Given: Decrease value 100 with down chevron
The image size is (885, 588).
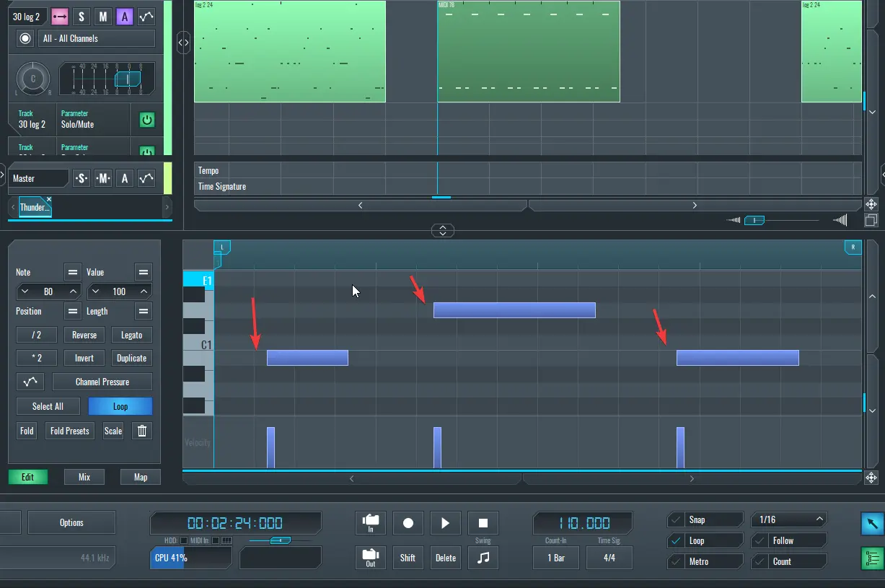Looking at the screenshot, I should 96,291.
